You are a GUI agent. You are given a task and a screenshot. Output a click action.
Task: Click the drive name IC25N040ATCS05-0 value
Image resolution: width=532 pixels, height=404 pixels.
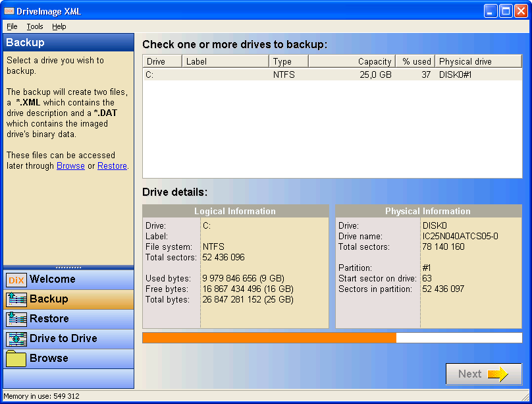(x=460, y=236)
